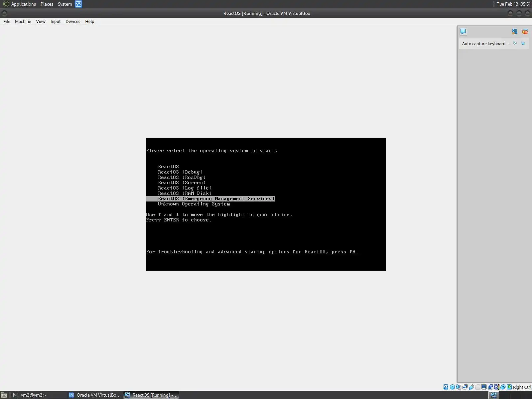Click the window menu button in title bar
Image resolution: width=532 pixels, height=399 pixels.
click(4, 13)
